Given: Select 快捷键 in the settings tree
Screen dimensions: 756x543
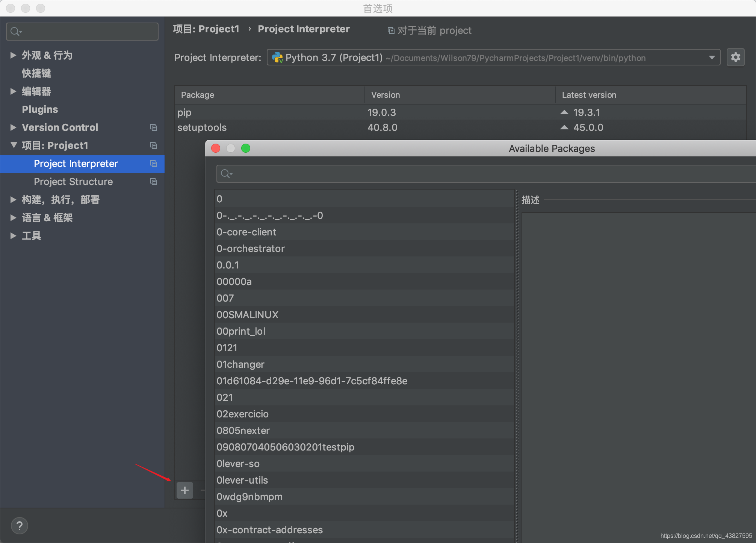Looking at the screenshot, I should click(x=36, y=73).
